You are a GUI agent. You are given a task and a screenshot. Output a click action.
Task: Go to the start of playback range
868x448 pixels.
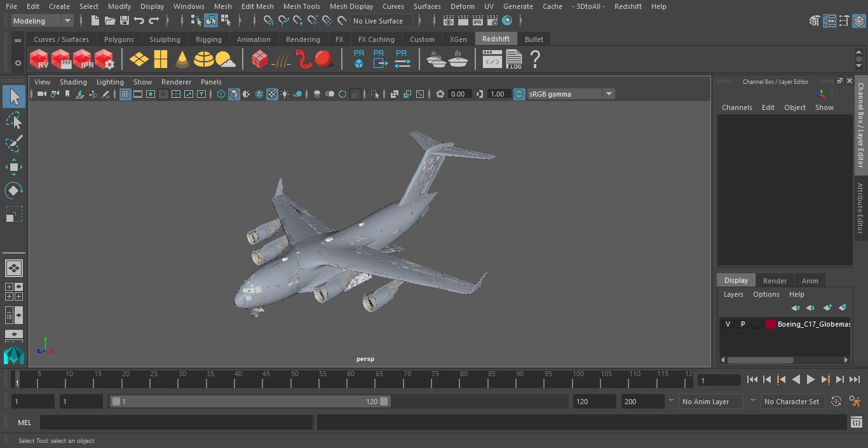[752, 379]
